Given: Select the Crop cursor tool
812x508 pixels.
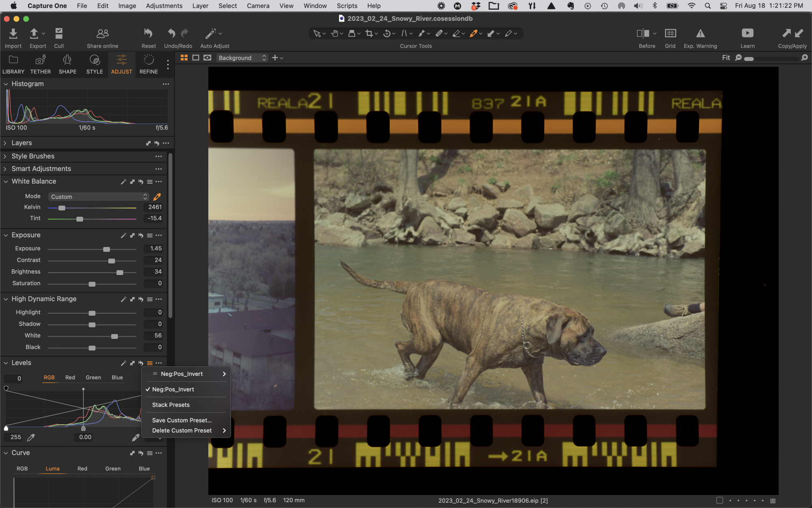Looking at the screenshot, I should (x=369, y=34).
